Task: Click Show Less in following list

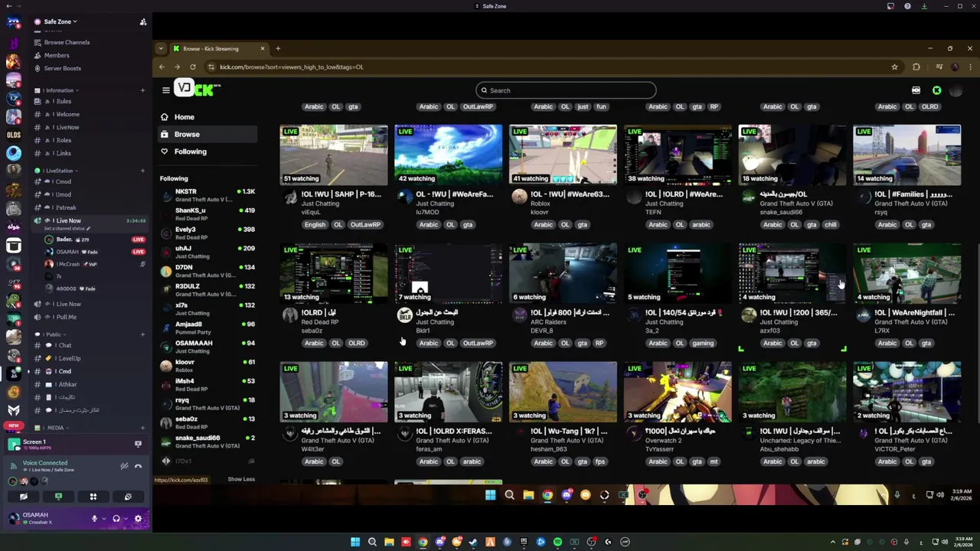Action: pyautogui.click(x=241, y=479)
